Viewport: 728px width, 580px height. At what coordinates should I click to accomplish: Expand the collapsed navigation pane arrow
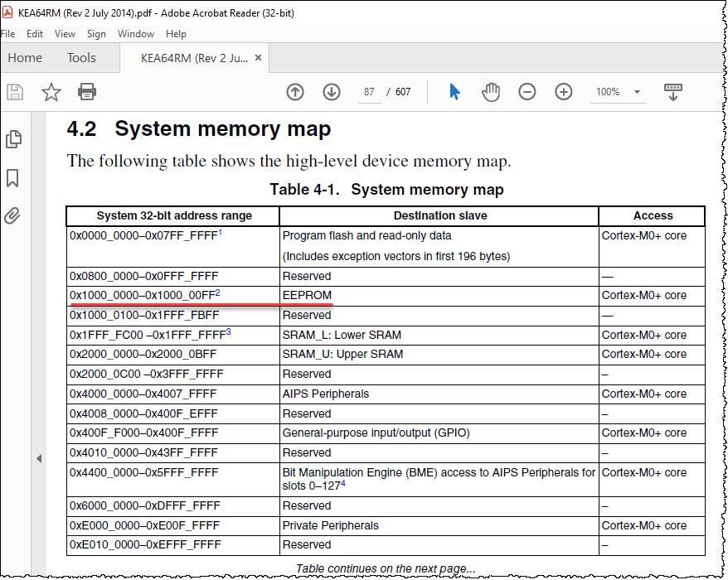click(x=38, y=458)
